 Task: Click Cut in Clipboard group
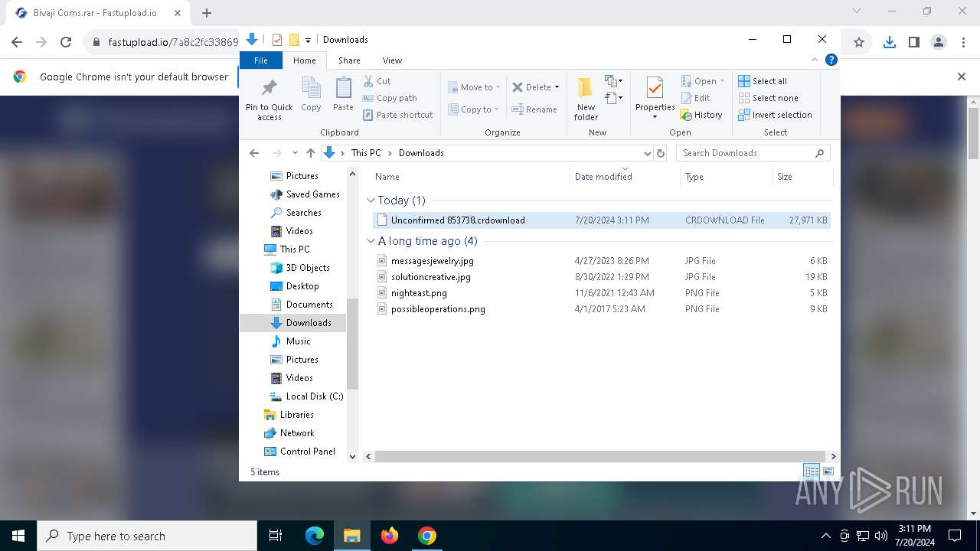[x=377, y=81]
